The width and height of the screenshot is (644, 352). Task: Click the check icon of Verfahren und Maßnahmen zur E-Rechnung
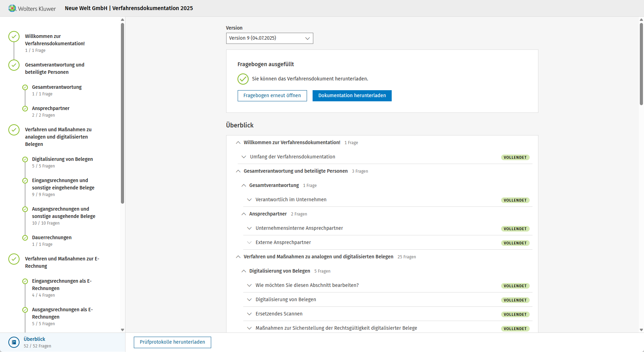pos(14,259)
